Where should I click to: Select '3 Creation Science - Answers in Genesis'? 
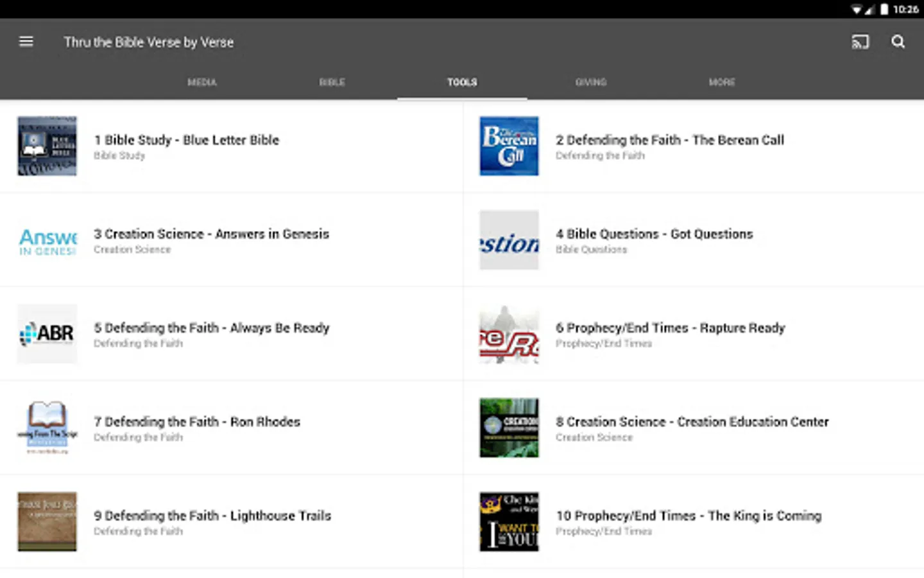click(x=212, y=234)
